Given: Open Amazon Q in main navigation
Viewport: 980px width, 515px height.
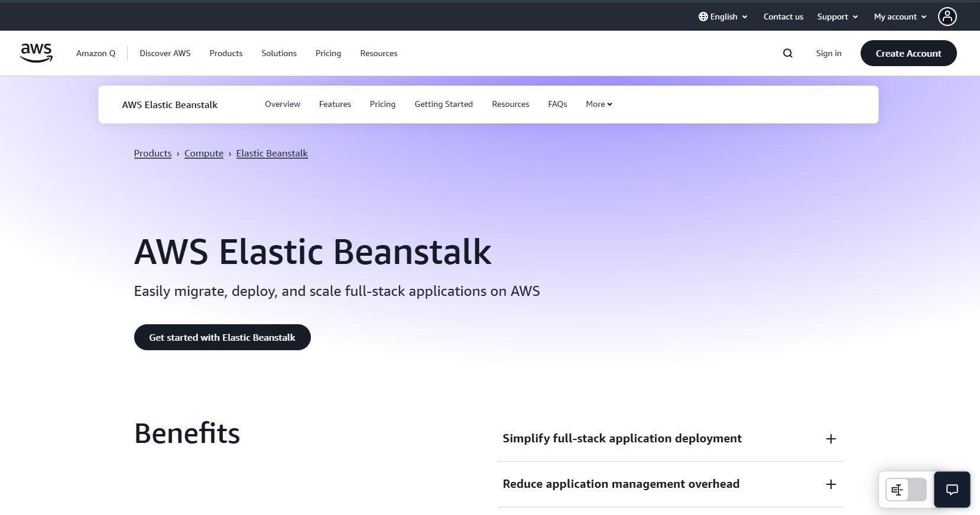Looking at the screenshot, I should tap(96, 53).
